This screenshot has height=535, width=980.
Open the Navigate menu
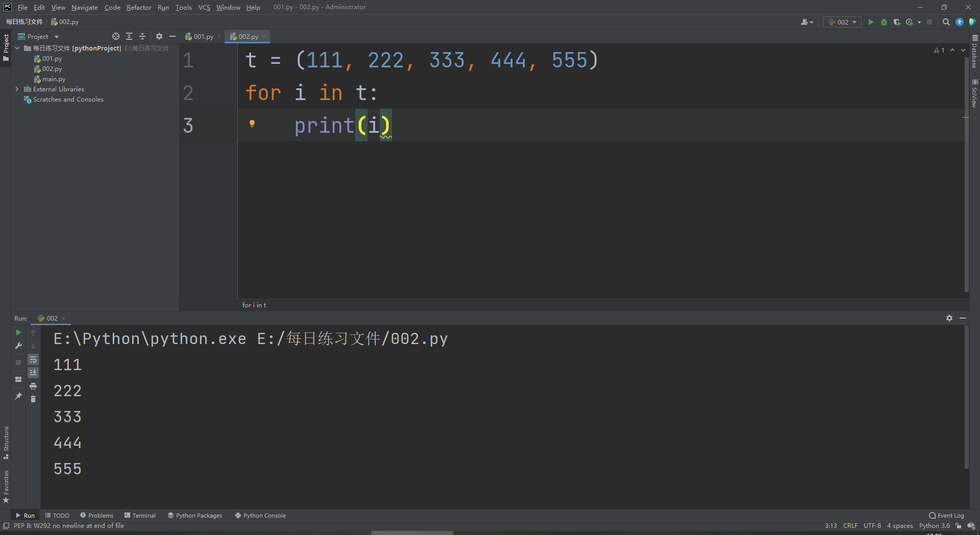point(85,7)
